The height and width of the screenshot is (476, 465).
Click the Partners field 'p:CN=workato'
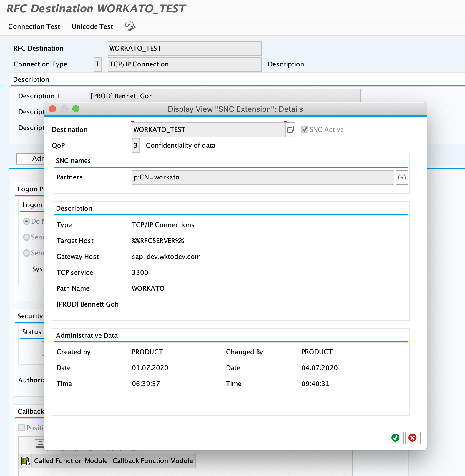pyautogui.click(x=263, y=177)
